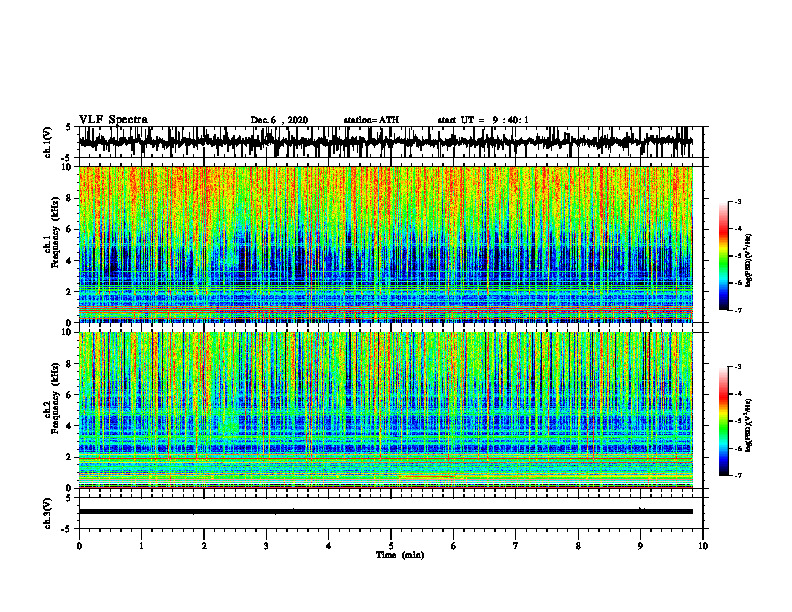Viewport: 792px width, 612px height.
Task: Click the '2' kHz tick on ch.2 spectrogram
Action: [x=69, y=457]
